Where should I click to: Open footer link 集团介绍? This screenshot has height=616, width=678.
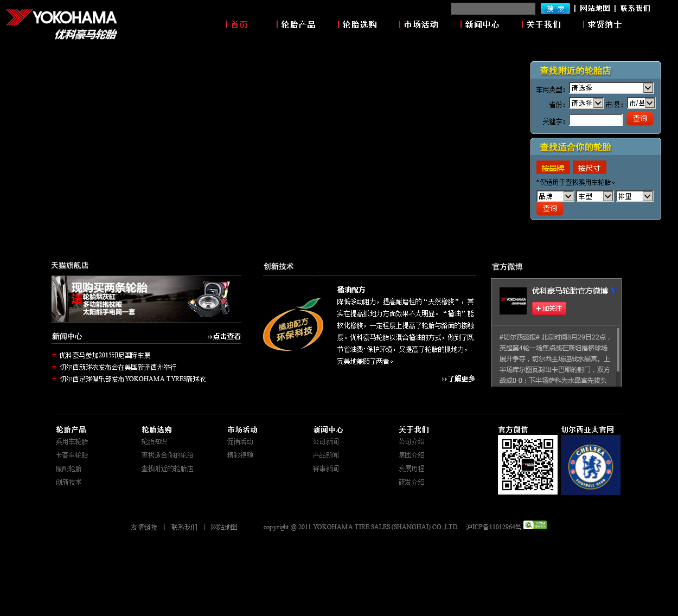411,455
